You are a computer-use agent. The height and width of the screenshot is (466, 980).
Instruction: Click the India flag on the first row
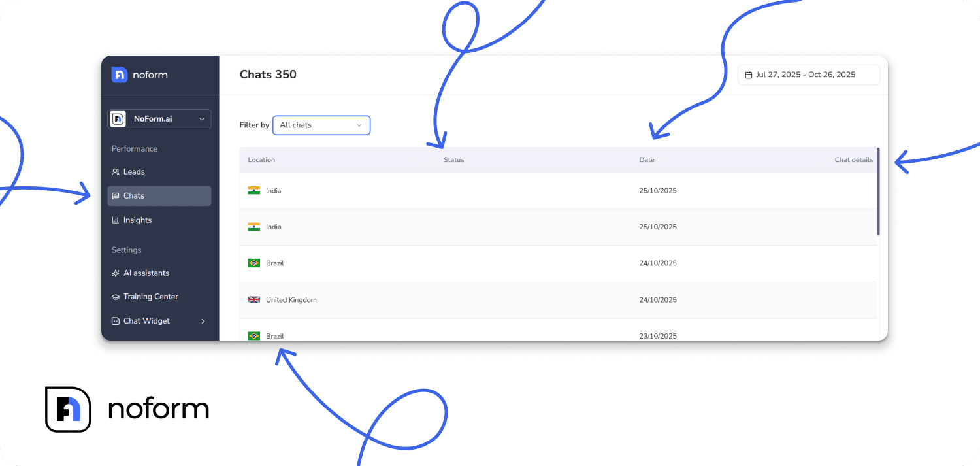[x=253, y=190]
